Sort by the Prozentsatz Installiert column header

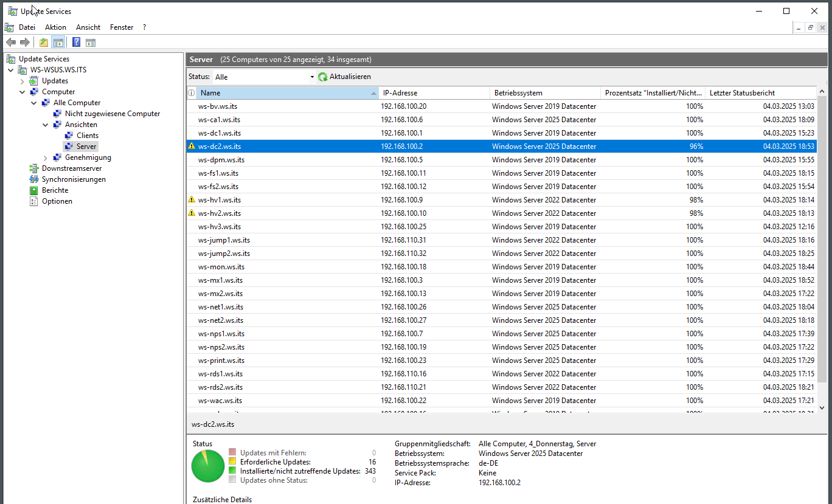click(x=653, y=93)
